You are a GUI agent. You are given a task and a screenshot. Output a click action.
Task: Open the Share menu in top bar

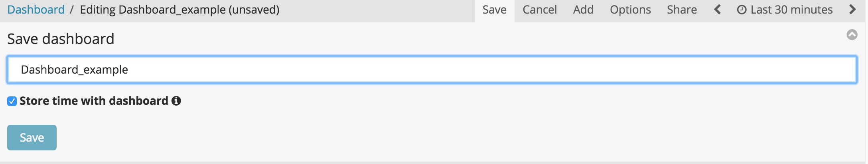[x=682, y=10]
